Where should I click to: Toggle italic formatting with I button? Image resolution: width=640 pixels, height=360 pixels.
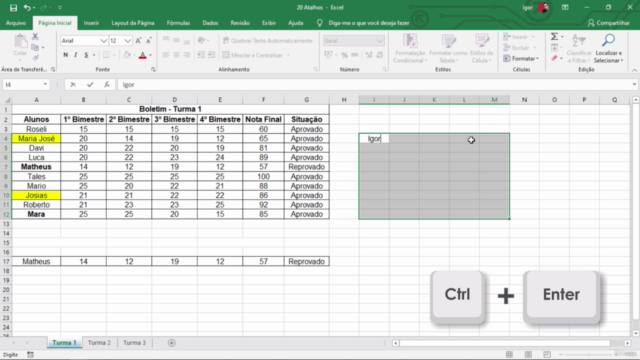point(76,55)
